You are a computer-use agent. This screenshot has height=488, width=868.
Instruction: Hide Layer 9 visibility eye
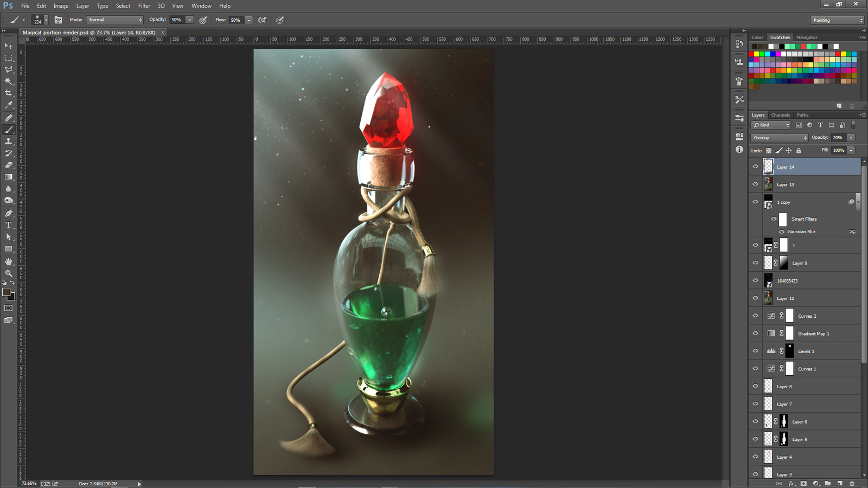(755, 263)
